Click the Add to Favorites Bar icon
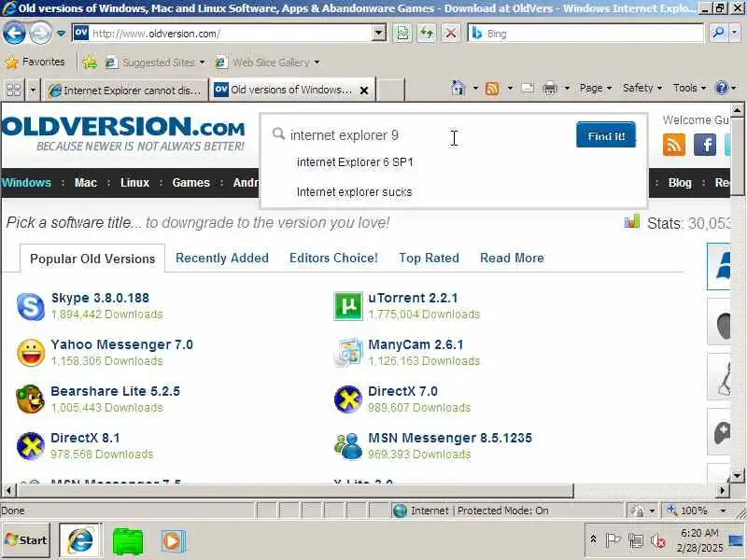 90,63
